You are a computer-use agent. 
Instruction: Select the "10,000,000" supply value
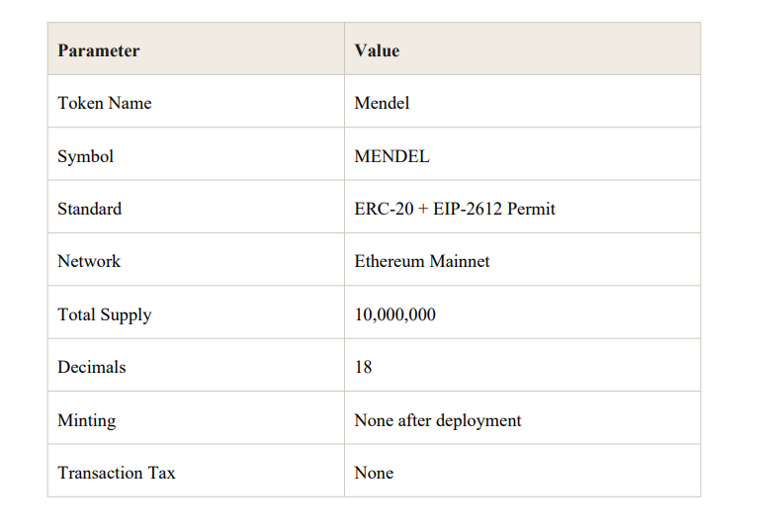click(394, 314)
